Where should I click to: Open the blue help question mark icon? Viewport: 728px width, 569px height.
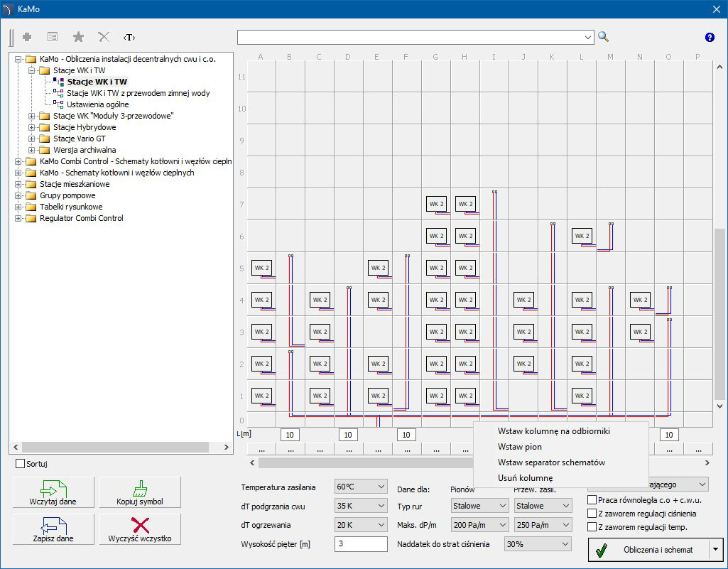tap(709, 37)
